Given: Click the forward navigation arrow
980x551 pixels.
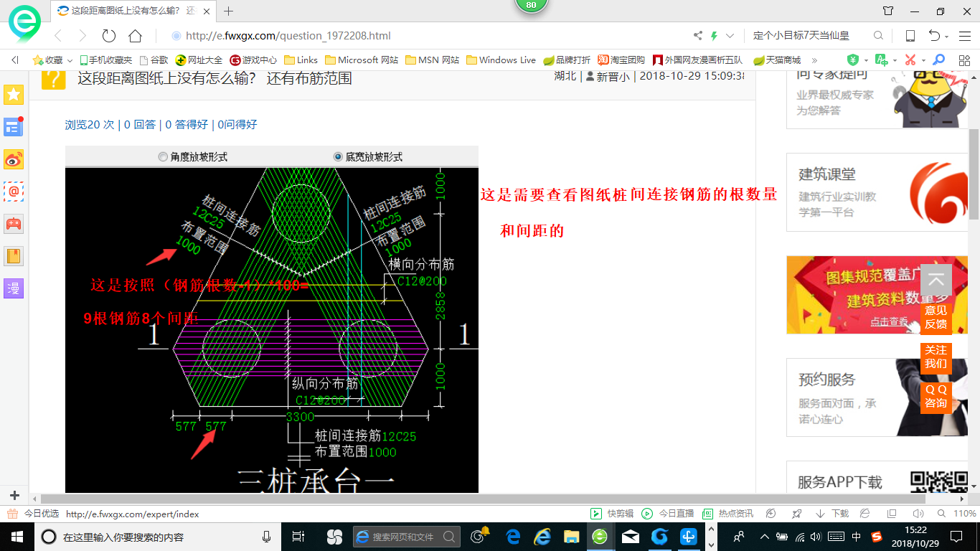Looking at the screenshot, I should coord(83,36).
